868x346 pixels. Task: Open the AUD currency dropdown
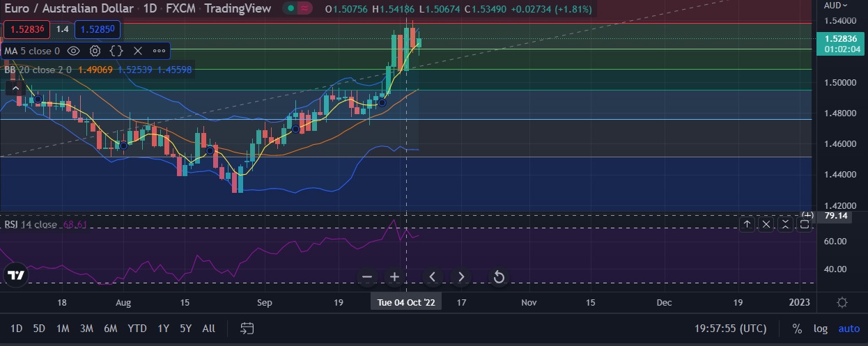pyautogui.click(x=836, y=5)
